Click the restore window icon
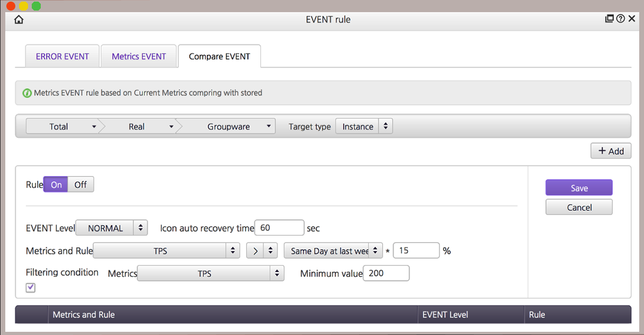Viewport: 644px width, 335px height. point(610,19)
